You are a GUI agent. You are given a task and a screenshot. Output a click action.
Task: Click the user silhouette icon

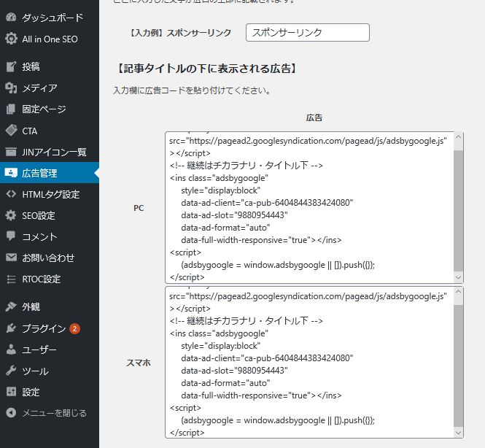11,349
